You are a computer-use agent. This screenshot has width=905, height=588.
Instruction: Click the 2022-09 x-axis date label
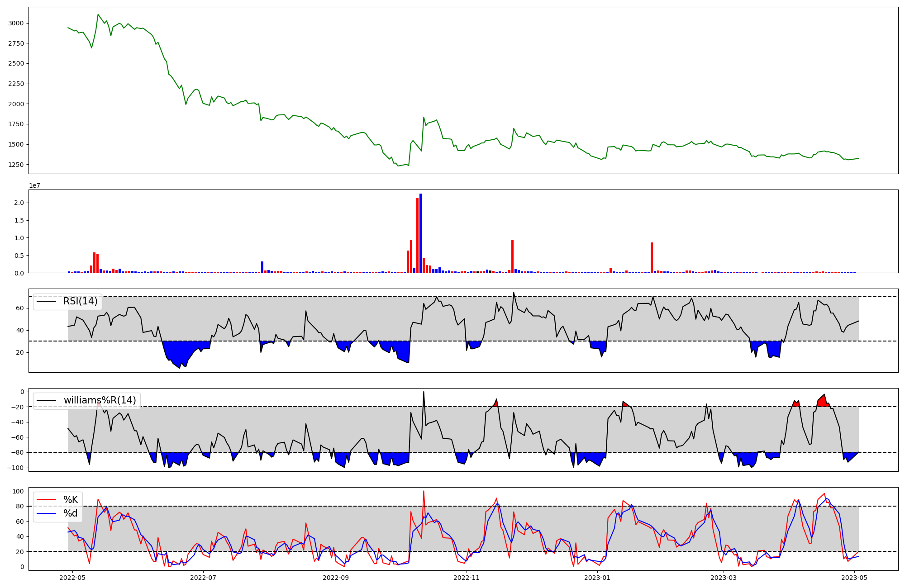[x=336, y=578]
